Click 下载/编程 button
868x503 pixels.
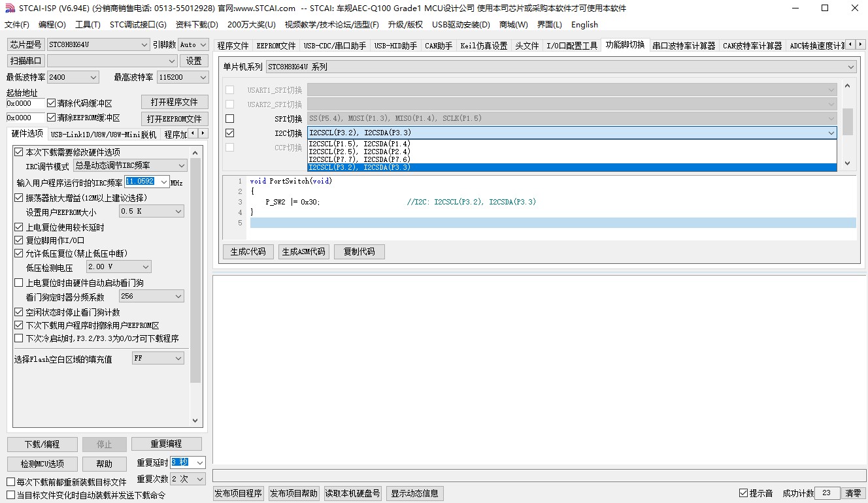point(42,444)
